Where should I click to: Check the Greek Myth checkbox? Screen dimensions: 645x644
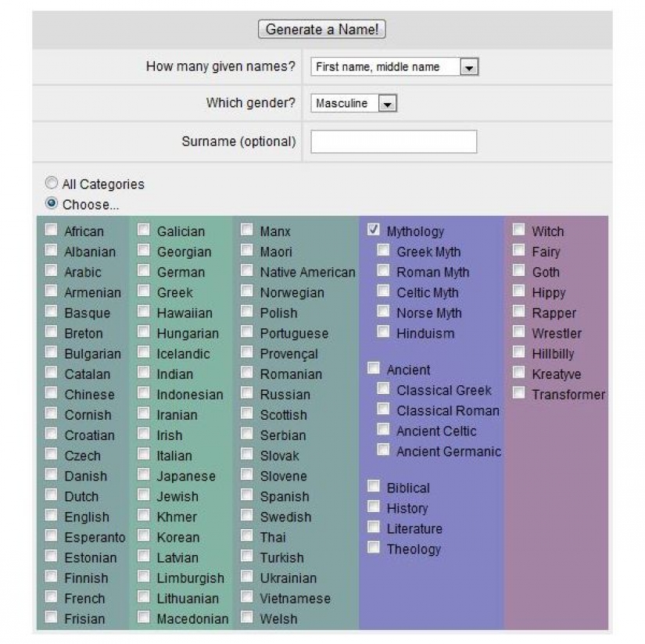tap(383, 250)
